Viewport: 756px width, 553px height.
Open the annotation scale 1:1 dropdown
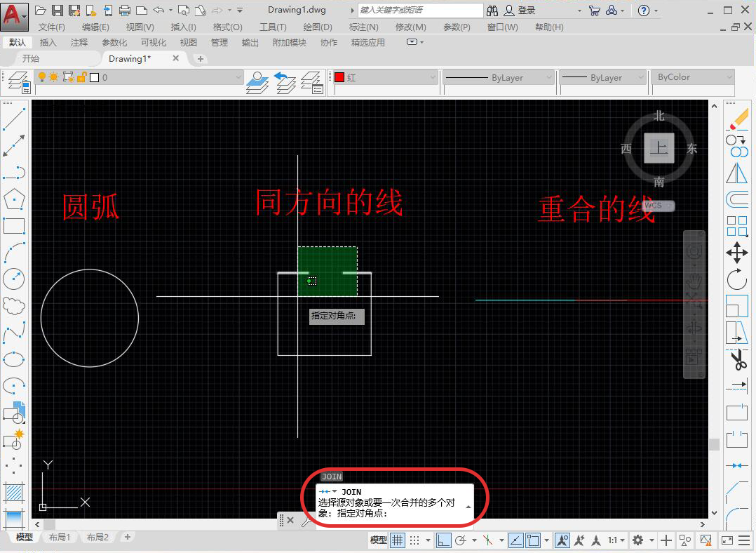pos(616,540)
